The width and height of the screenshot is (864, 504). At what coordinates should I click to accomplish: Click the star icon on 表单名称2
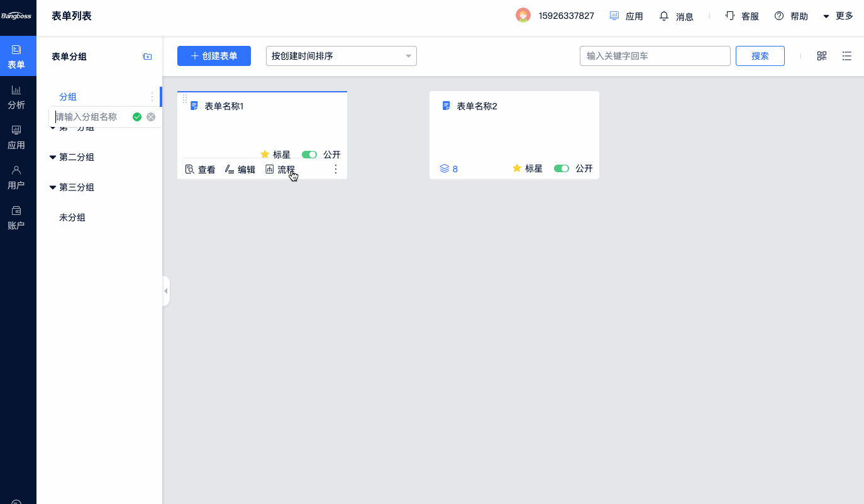pos(517,168)
